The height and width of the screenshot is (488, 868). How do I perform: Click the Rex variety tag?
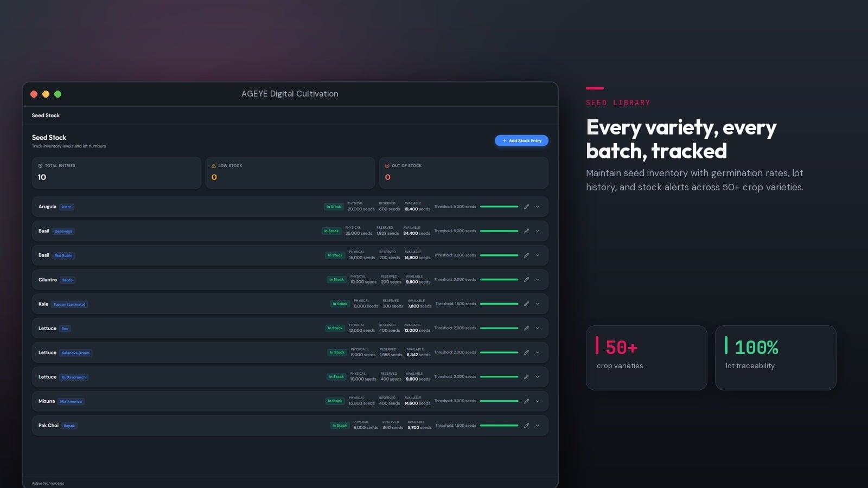[65, 329]
